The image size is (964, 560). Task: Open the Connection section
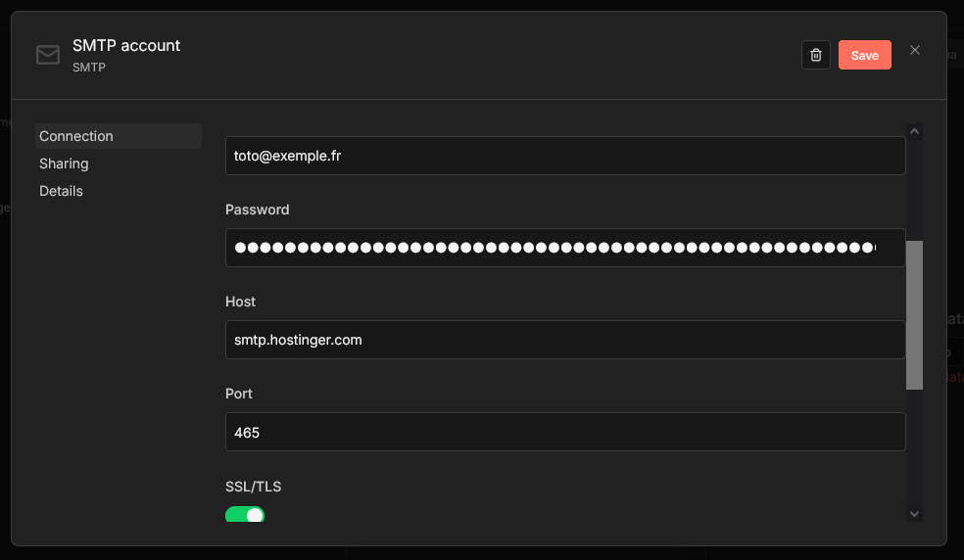[76, 136]
